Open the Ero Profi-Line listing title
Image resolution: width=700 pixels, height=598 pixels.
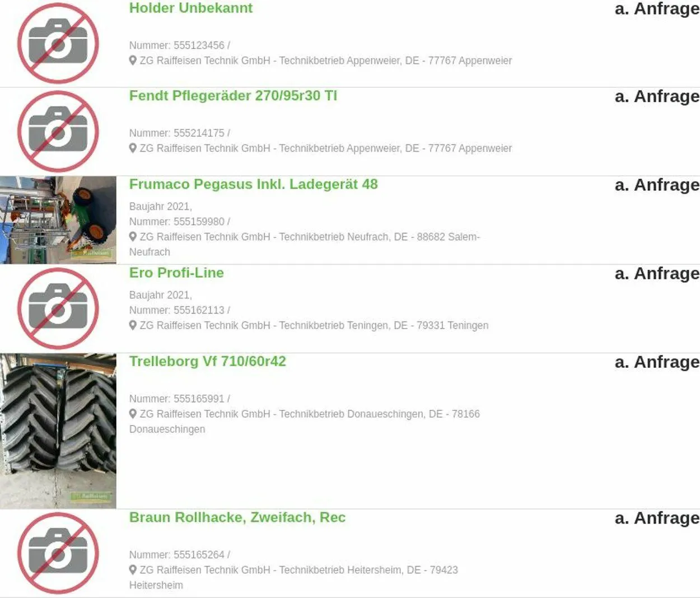click(x=176, y=273)
